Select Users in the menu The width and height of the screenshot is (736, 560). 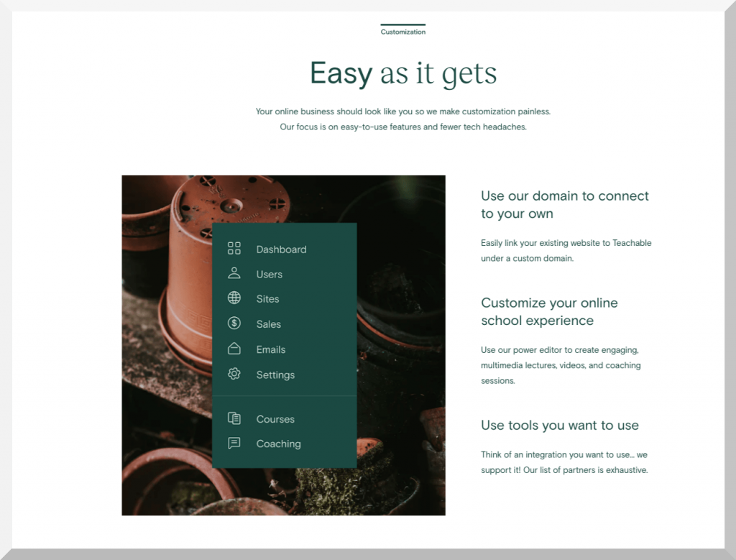click(269, 275)
